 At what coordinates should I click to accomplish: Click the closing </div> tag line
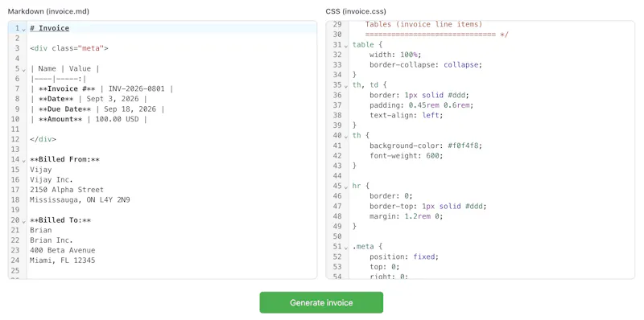(43, 139)
